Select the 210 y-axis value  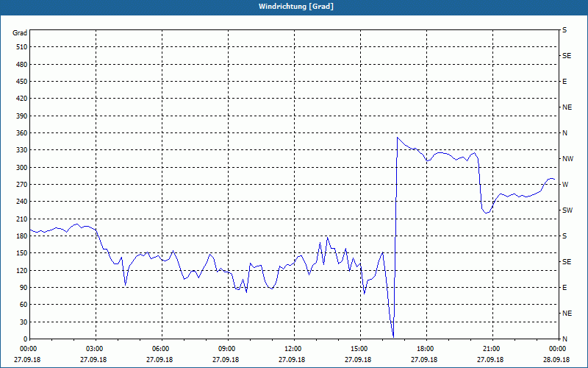pyautogui.click(x=22, y=219)
